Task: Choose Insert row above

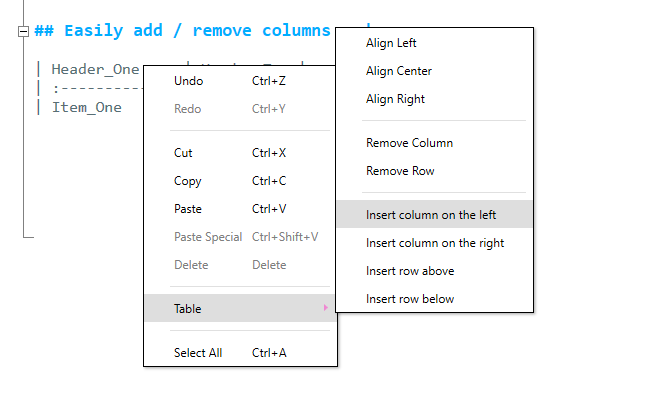Action: tap(435, 271)
